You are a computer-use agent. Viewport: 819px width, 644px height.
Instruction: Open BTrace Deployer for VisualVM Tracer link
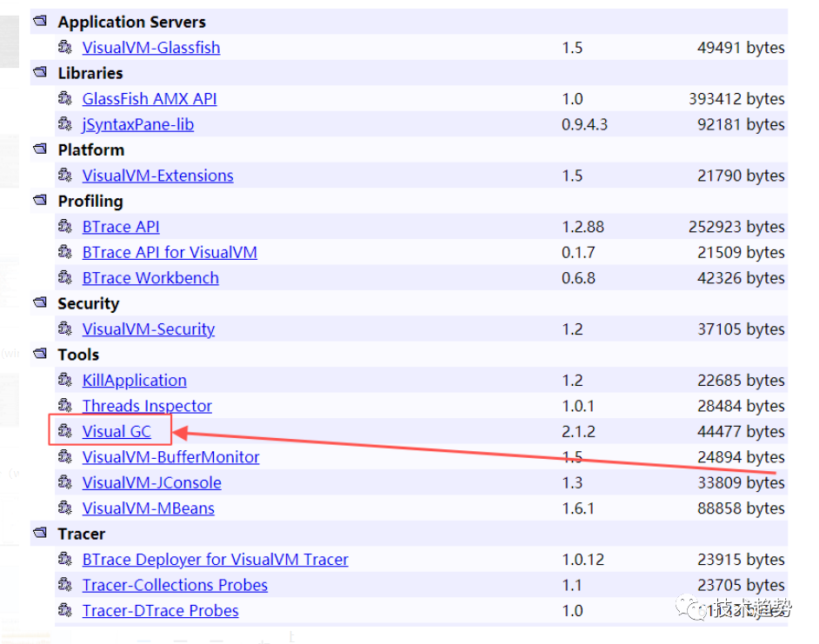(215, 560)
